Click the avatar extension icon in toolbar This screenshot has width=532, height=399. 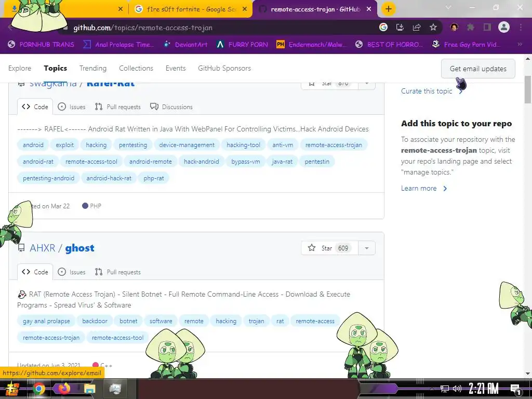click(x=454, y=27)
